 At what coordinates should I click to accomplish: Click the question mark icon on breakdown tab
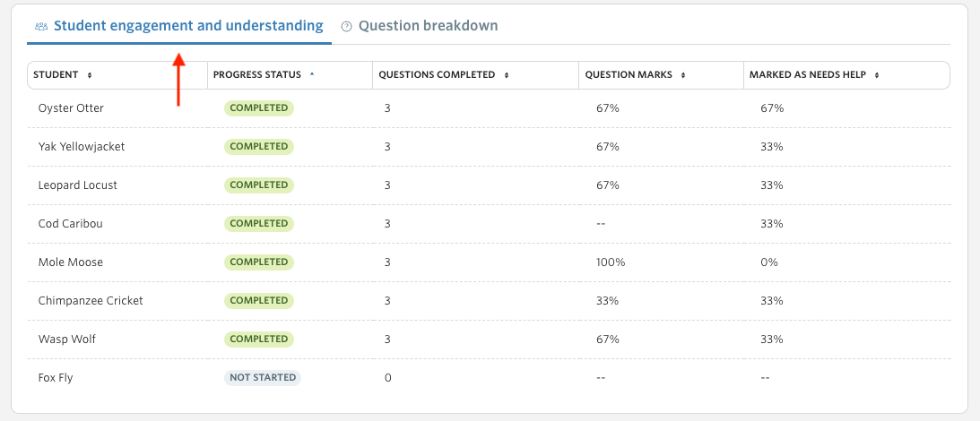[x=346, y=26]
